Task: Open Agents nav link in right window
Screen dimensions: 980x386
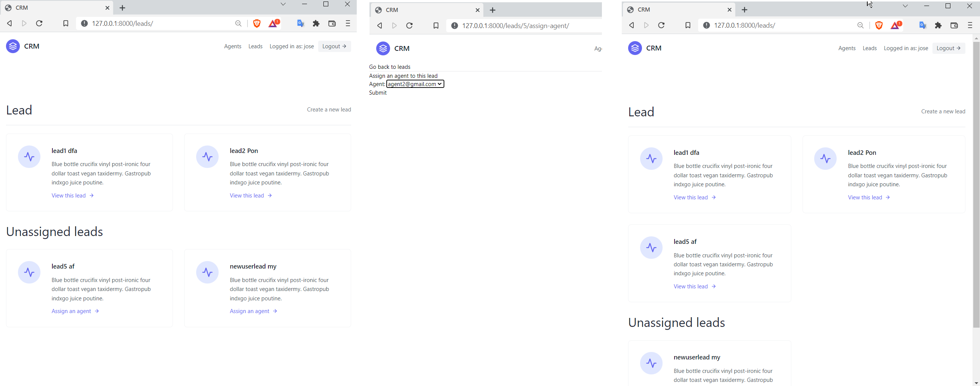Action: point(847,48)
